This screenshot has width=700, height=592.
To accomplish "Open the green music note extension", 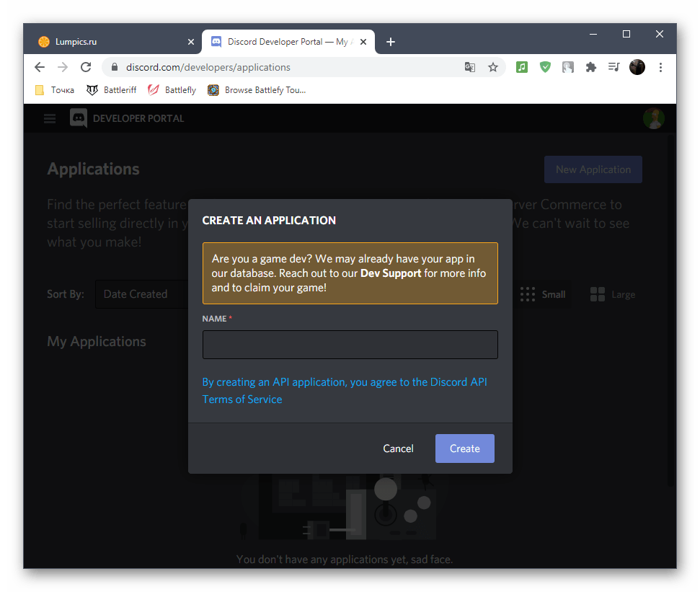I will 522,67.
